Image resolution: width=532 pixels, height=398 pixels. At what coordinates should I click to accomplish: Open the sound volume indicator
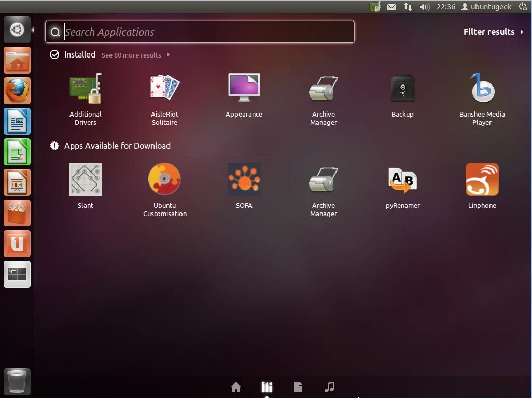point(425,7)
